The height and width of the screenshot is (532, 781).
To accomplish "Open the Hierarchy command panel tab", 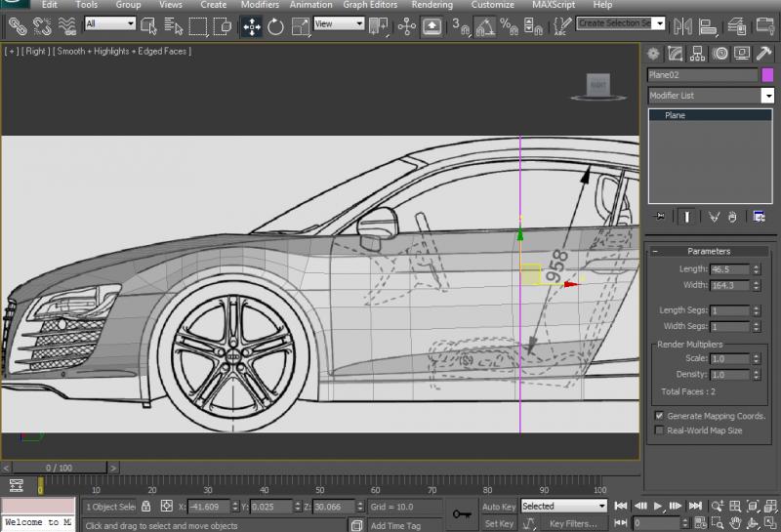I will (698, 54).
